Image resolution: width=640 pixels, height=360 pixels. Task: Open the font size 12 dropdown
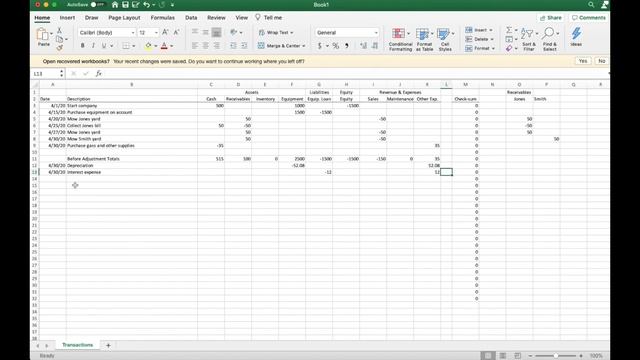click(156, 33)
